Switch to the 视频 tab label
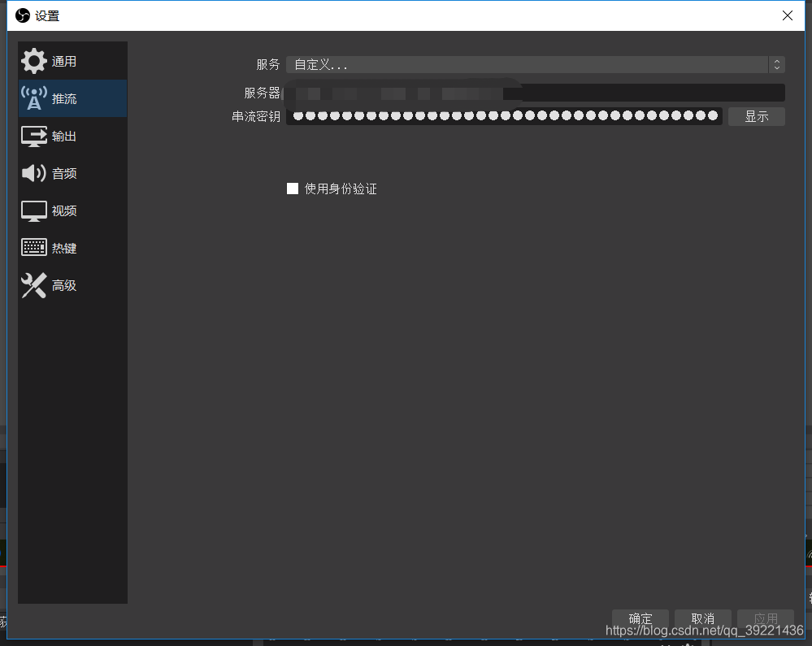This screenshot has width=812, height=646. (64, 210)
